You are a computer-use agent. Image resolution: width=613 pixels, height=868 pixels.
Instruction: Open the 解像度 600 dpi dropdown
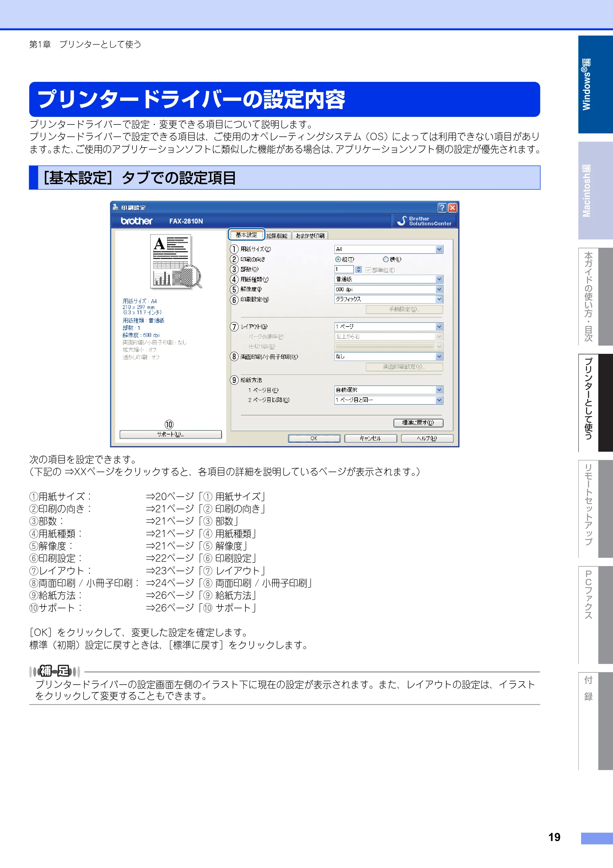[x=389, y=289]
